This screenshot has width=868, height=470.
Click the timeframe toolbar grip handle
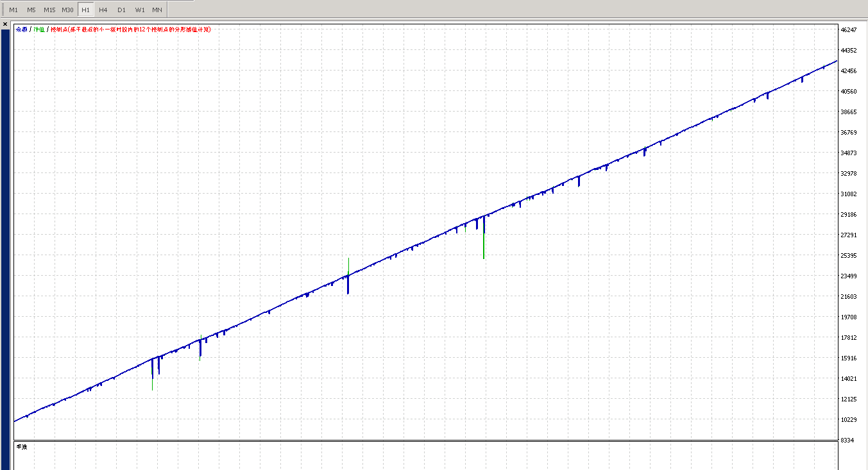pos(3,10)
